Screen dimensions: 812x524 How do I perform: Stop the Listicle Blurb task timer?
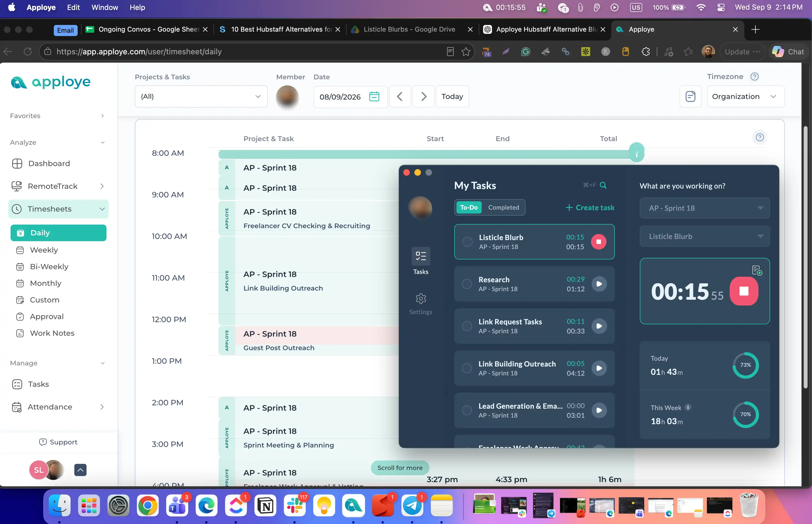point(599,242)
